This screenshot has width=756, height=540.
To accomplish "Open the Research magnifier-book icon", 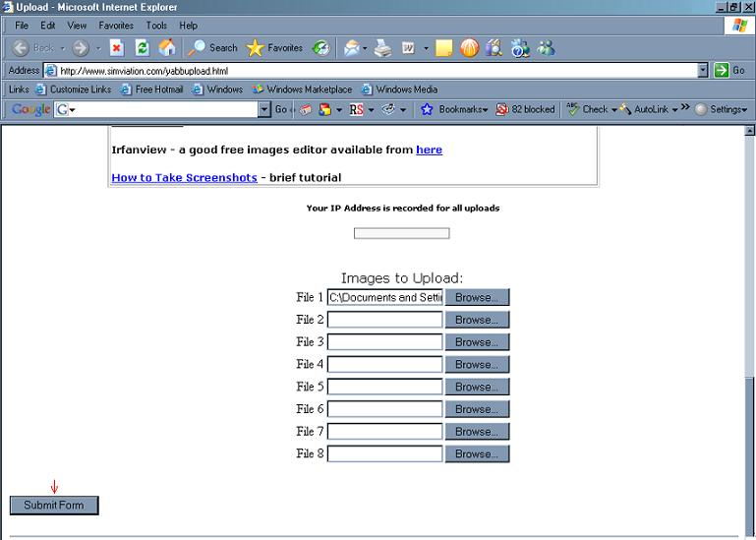I will [x=494, y=48].
